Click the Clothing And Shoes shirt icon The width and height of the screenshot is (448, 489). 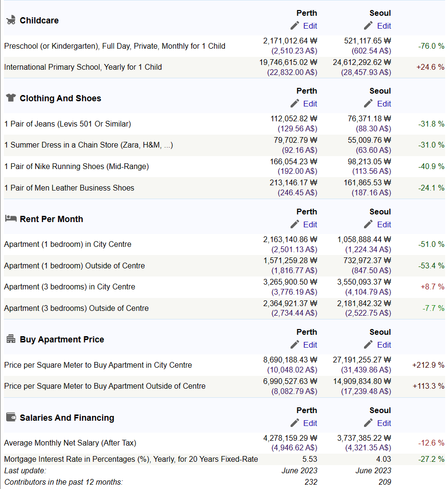click(11, 97)
